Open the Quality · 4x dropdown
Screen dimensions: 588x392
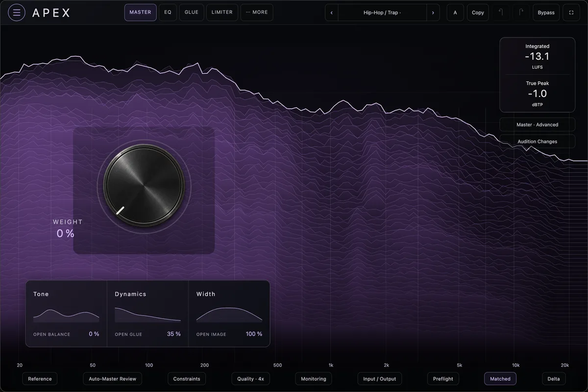tap(250, 379)
